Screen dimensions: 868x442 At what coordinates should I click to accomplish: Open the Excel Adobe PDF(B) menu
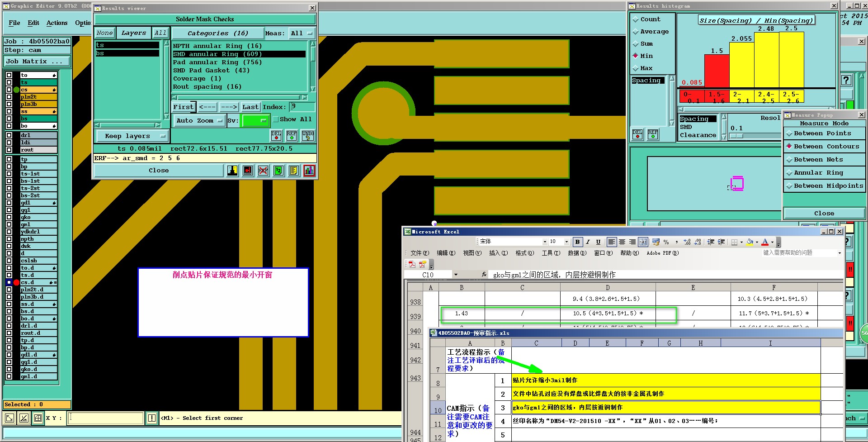tap(663, 253)
